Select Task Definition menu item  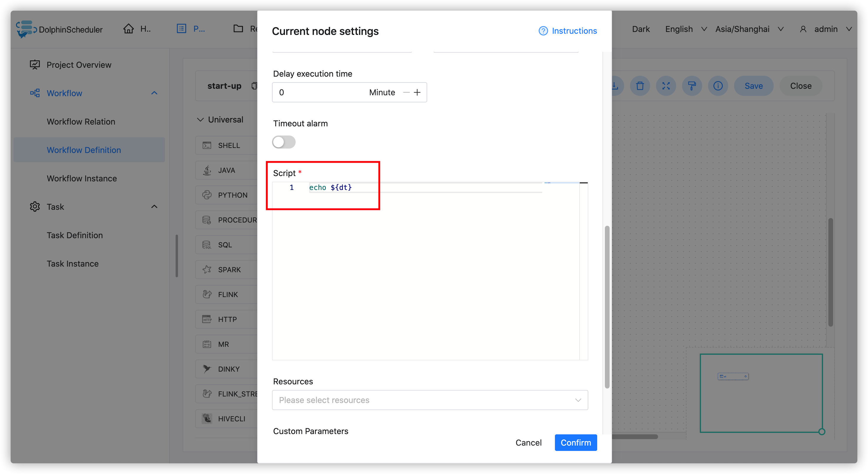[x=75, y=235]
